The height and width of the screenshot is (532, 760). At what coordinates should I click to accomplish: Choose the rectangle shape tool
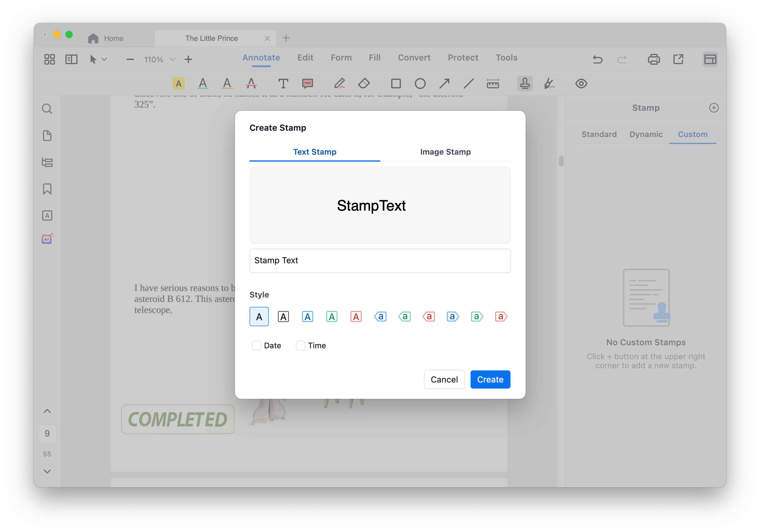coord(396,84)
